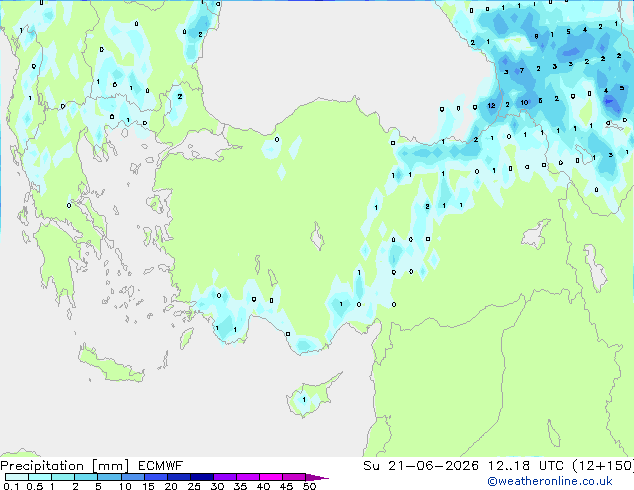Click the '12..18 UTC' time range text

pyautogui.click(x=525, y=466)
